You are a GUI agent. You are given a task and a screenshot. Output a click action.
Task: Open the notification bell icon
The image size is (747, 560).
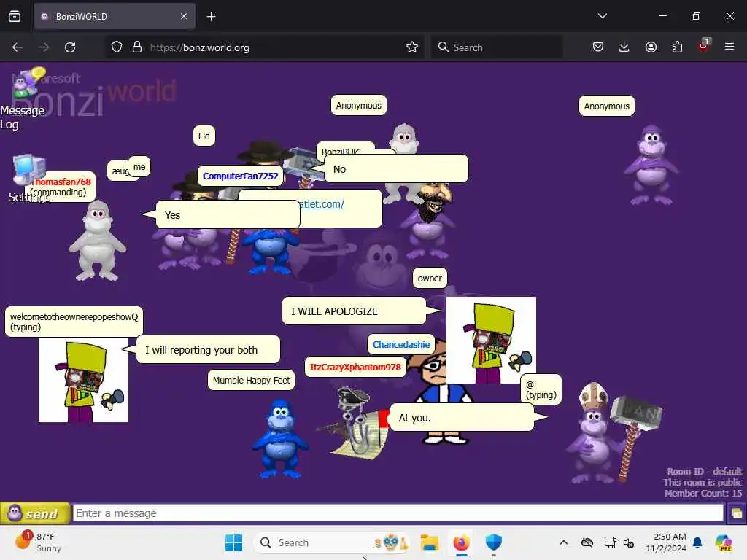click(697, 542)
